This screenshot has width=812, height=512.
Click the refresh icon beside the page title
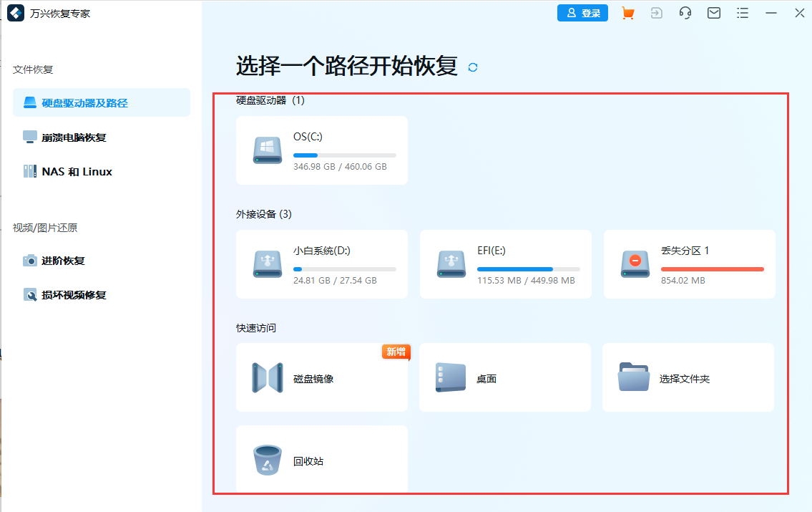[471, 66]
